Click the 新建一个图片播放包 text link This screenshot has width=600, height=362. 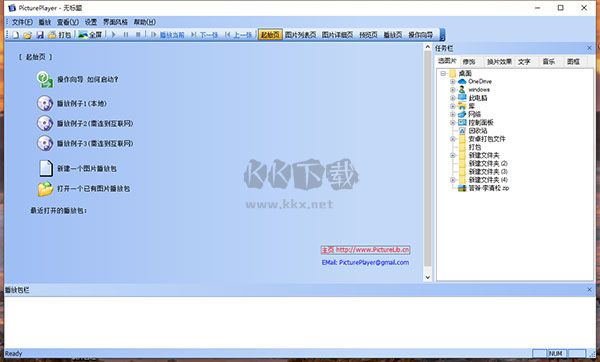(x=86, y=168)
